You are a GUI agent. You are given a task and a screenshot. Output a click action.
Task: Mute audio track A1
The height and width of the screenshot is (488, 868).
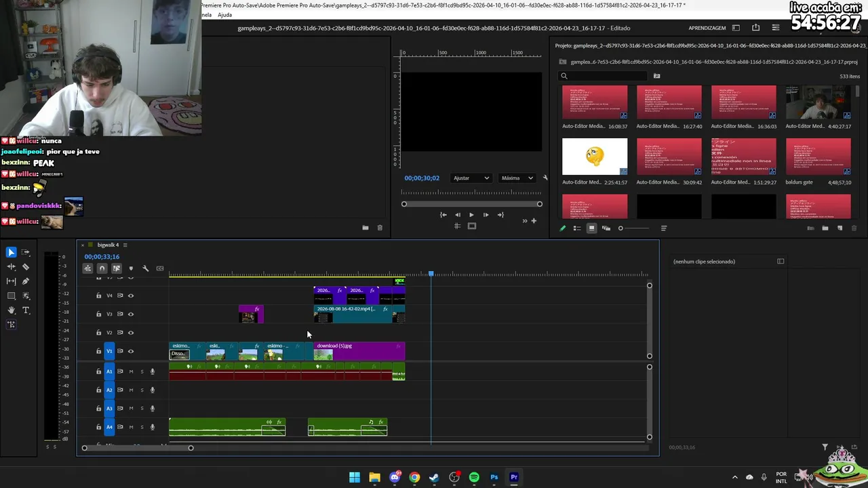coord(131,371)
